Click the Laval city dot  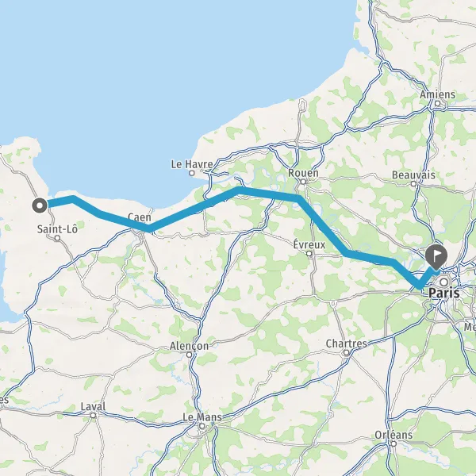(93, 415)
